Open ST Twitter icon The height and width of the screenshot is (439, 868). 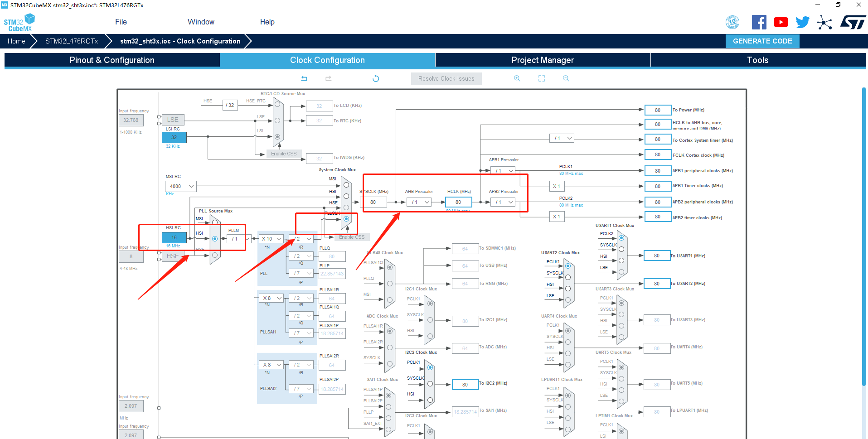click(x=803, y=22)
